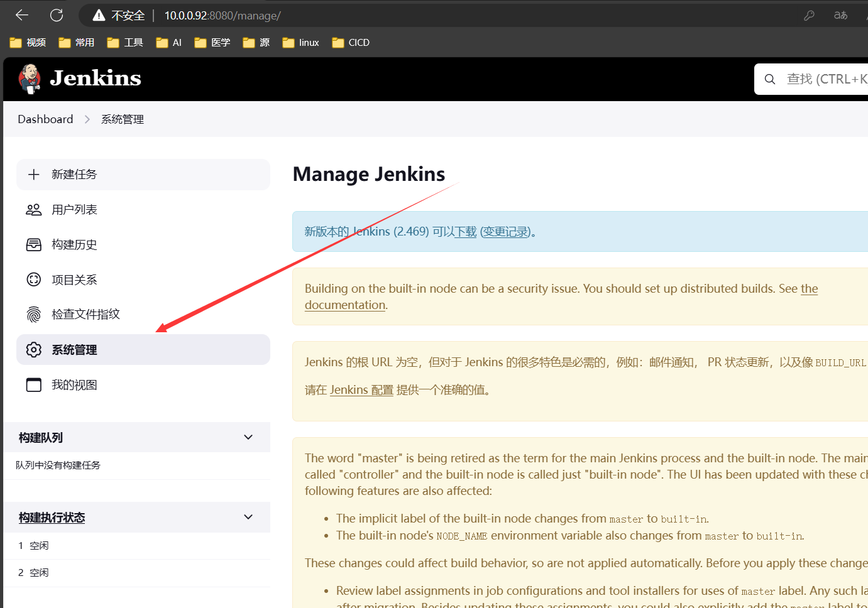
Task: Open the 常用 bookmark folder
Action: pyautogui.click(x=76, y=43)
